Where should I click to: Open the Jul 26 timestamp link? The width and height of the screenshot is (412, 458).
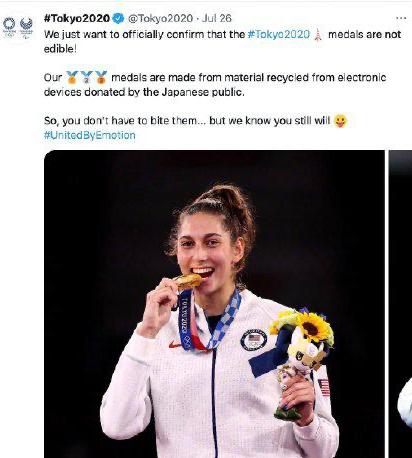pos(217,18)
